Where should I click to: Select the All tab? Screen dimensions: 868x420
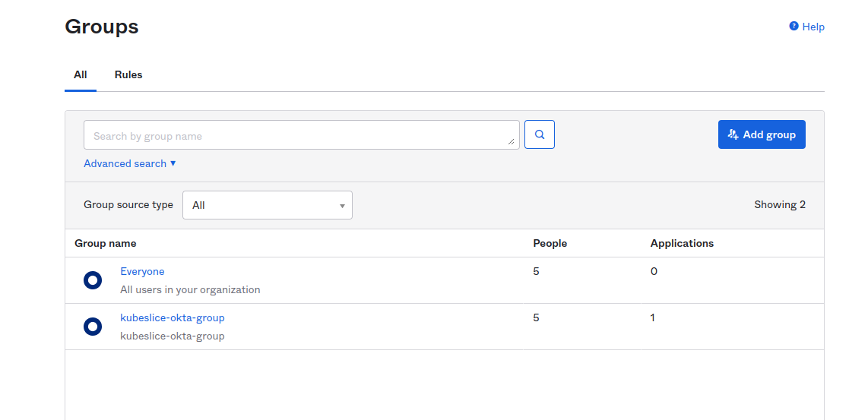(81, 74)
